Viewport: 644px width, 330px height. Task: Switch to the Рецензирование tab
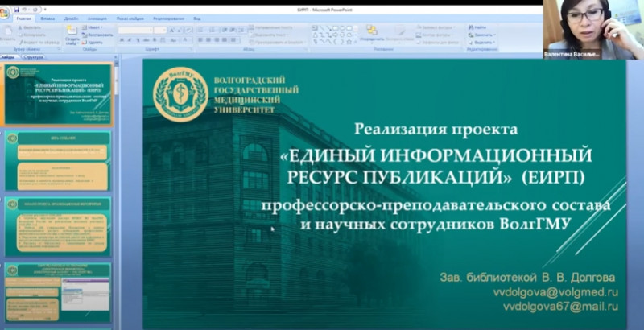pos(168,19)
